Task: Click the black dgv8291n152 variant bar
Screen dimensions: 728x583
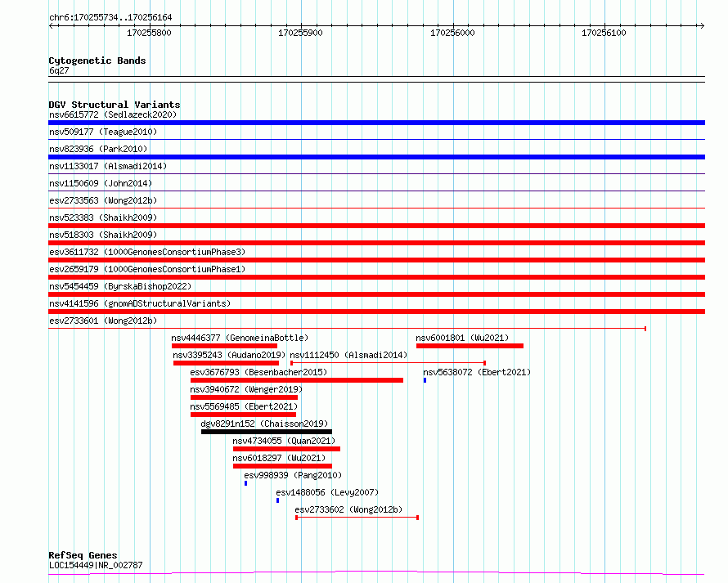Action: coord(267,432)
